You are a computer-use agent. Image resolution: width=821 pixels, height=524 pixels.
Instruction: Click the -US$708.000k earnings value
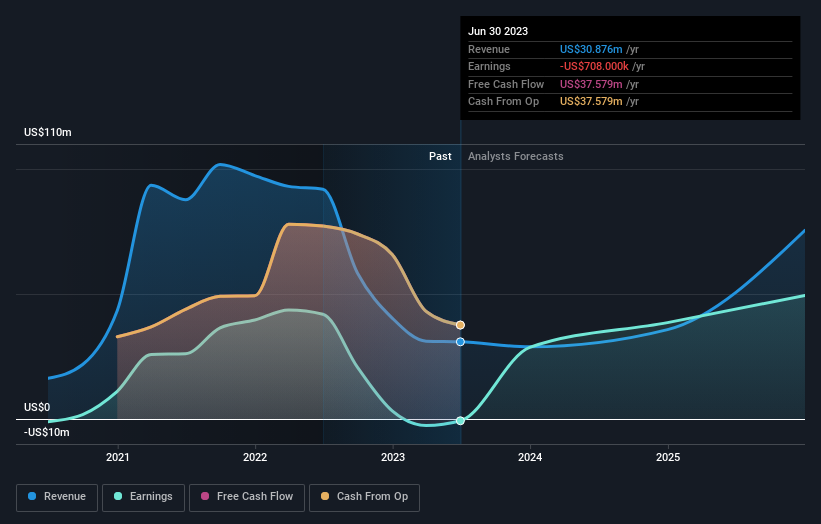tap(594, 66)
